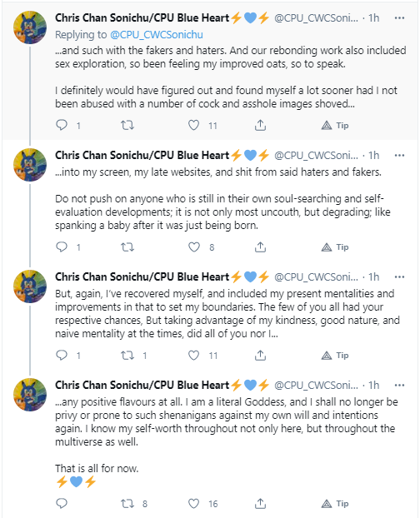The height and width of the screenshot is (518, 420).
Task: Share the 'set my boundaries' tweet
Action: 260,355
